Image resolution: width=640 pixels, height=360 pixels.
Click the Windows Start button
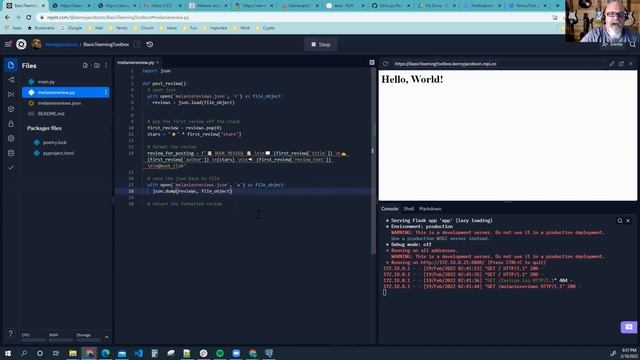[x=8, y=353]
